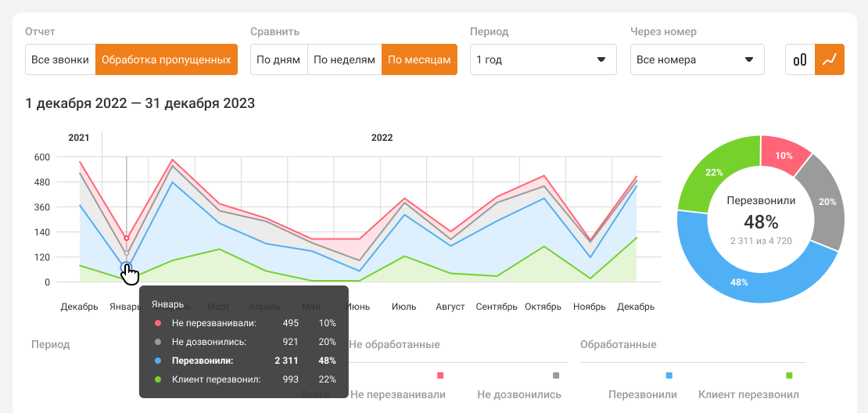Click blue 'Перезвонили' legend square

coord(669,376)
